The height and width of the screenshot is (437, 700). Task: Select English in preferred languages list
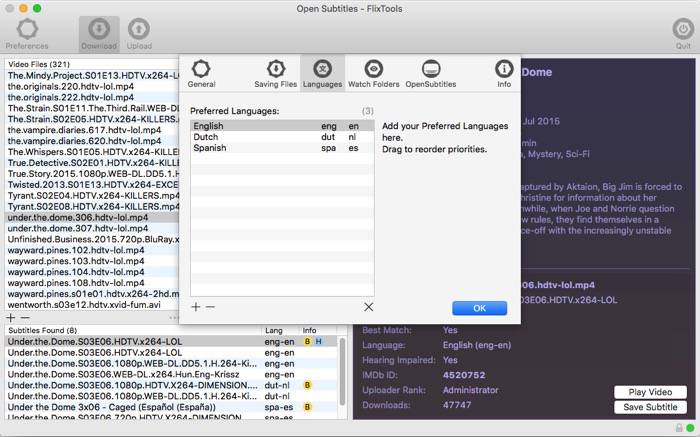coord(282,126)
